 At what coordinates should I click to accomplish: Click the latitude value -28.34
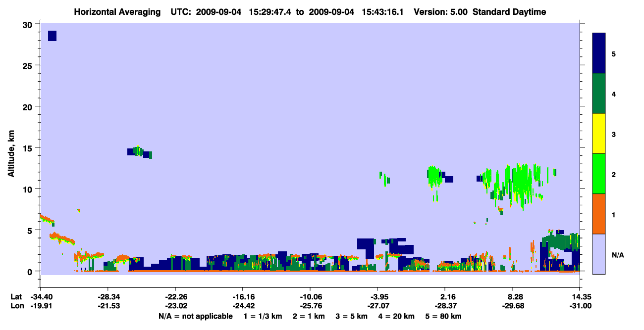[108, 297]
